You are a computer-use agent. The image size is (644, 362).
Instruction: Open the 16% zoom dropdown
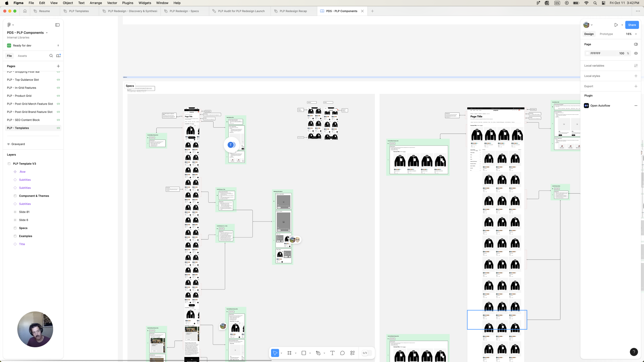631,34
